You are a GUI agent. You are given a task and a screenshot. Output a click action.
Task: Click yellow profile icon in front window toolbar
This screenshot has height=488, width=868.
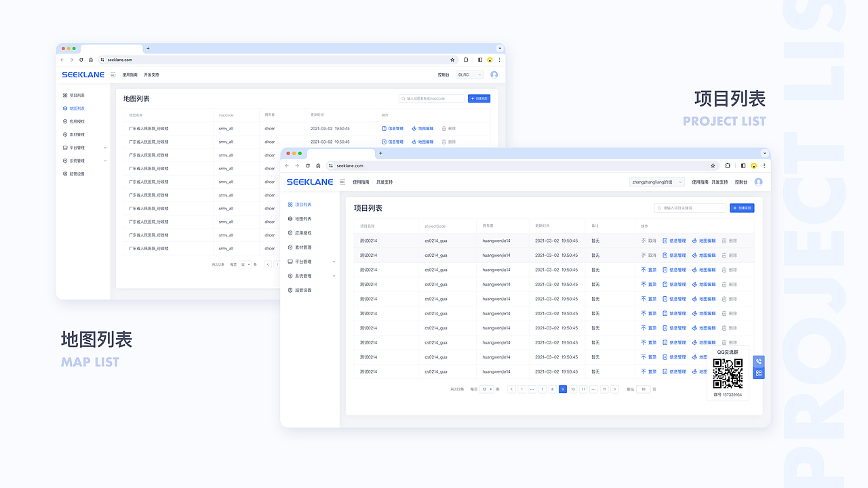coord(754,165)
